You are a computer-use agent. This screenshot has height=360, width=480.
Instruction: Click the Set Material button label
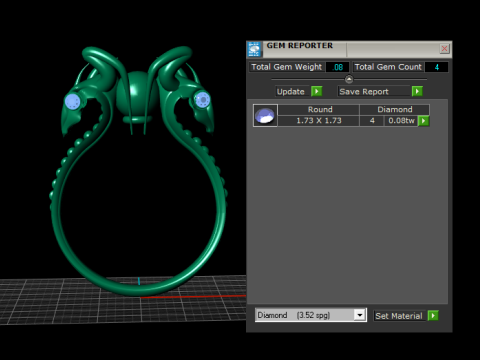399,316
